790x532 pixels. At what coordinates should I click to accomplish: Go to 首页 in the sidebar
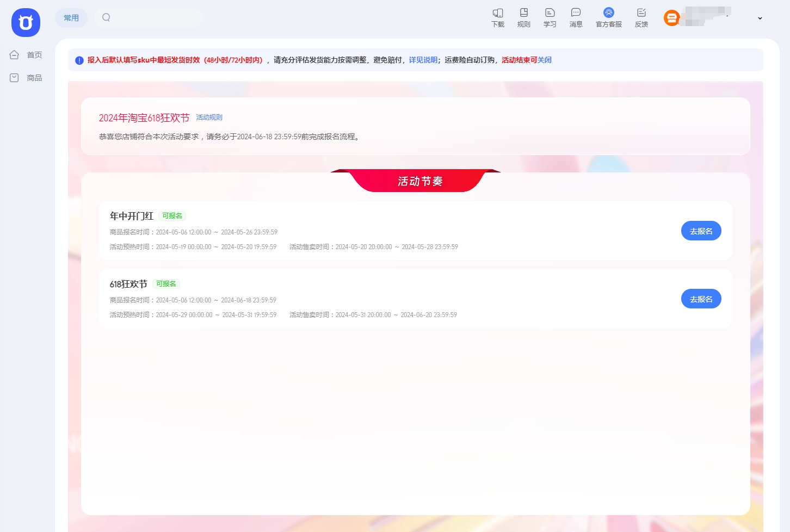click(26, 55)
